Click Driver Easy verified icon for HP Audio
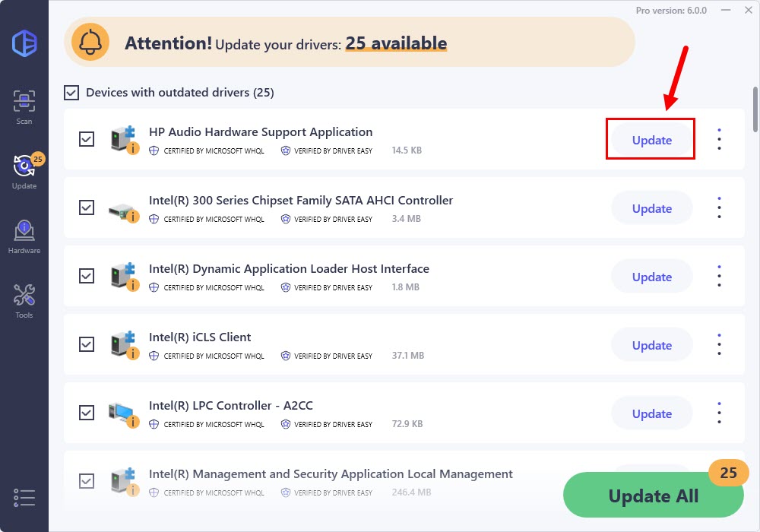The height and width of the screenshot is (532, 760). point(286,150)
